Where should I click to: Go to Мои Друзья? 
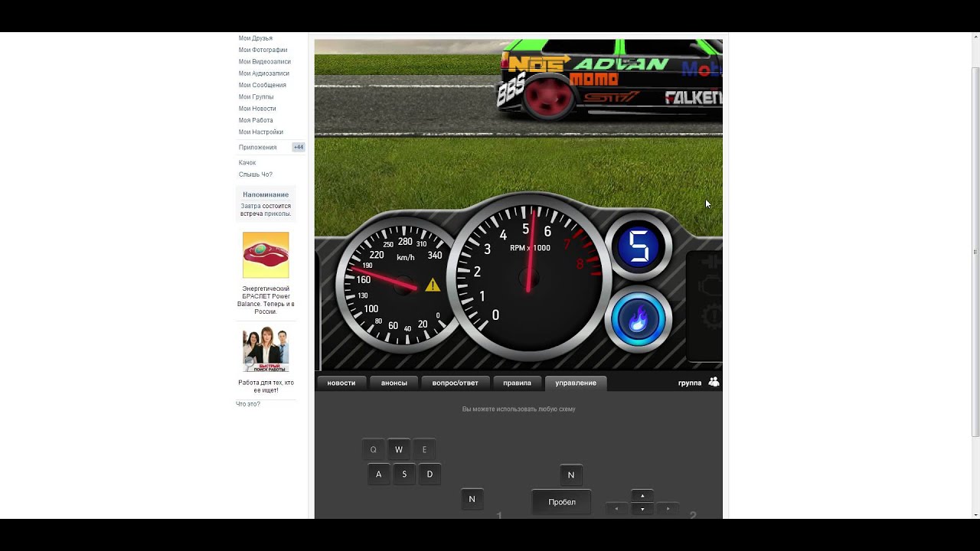click(256, 38)
